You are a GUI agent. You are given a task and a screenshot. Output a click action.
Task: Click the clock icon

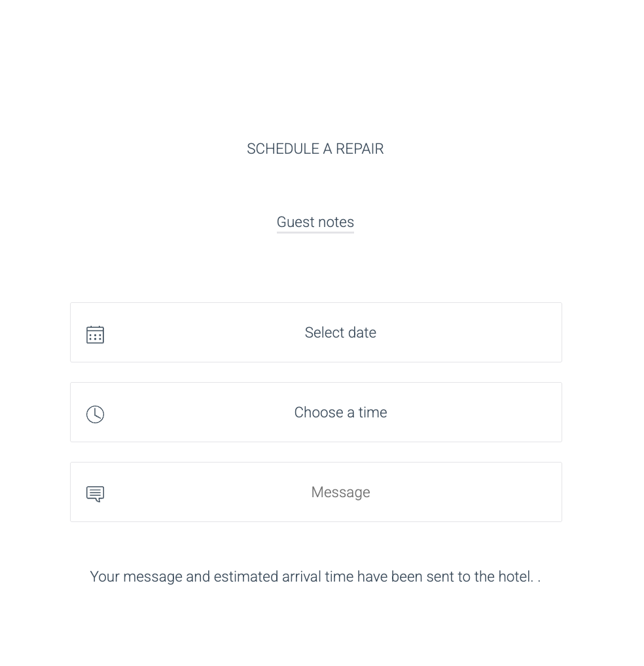pos(95,414)
